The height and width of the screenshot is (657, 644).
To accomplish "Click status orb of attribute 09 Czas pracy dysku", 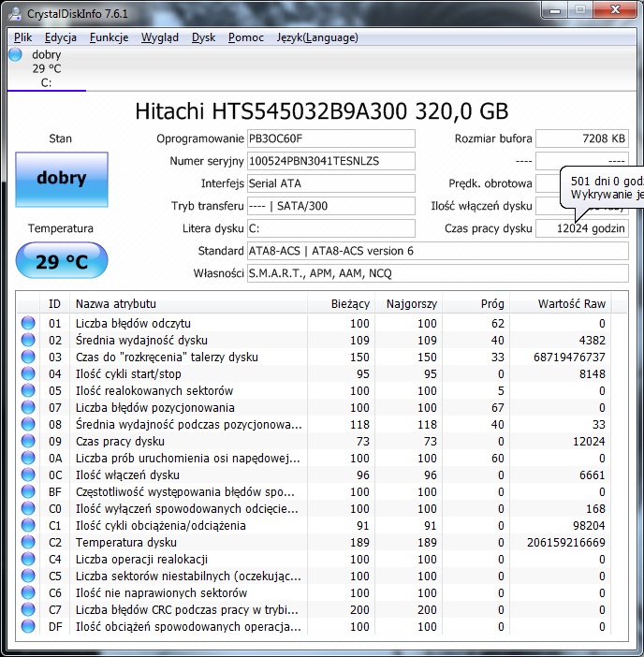I will [x=28, y=441].
